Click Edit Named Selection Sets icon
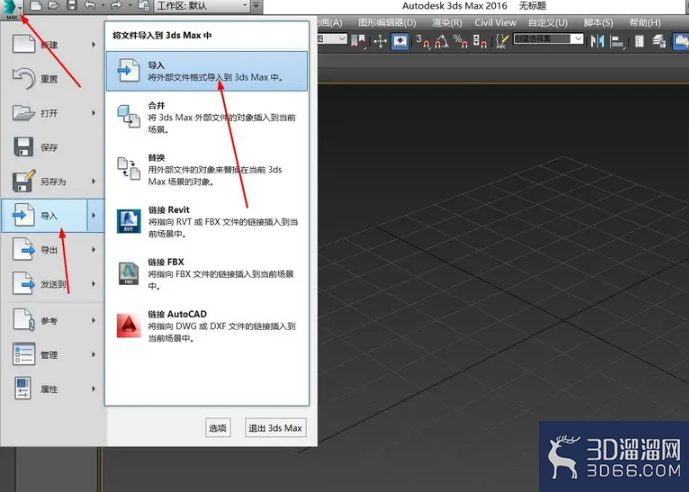Screen dimensions: 689x492 tap(502, 41)
